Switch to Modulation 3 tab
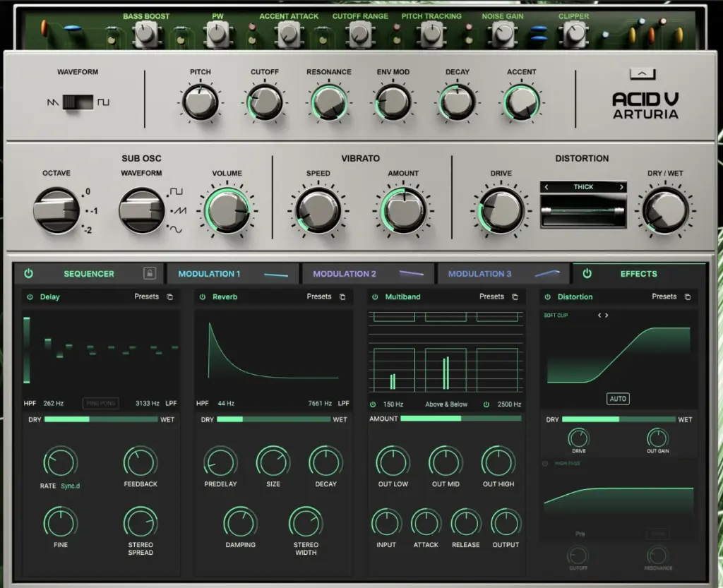 [503, 274]
